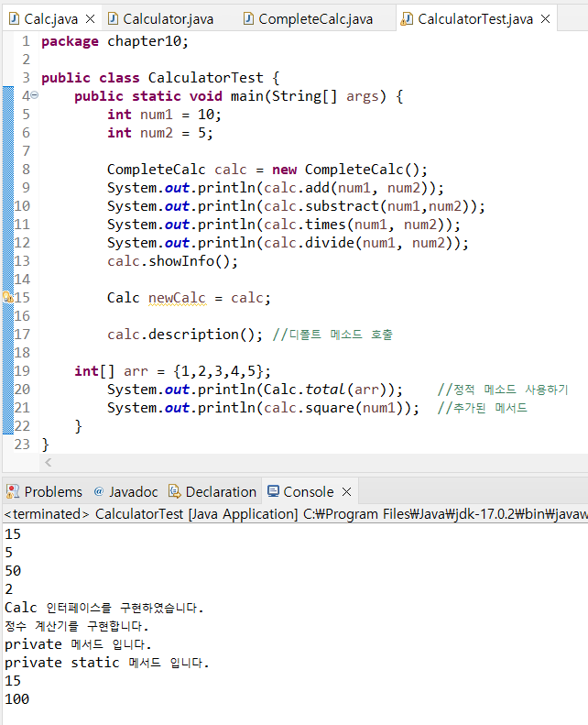Click 'new CompleteCalc()' on line 8
The image size is (588, 725).
click(345, 170)
